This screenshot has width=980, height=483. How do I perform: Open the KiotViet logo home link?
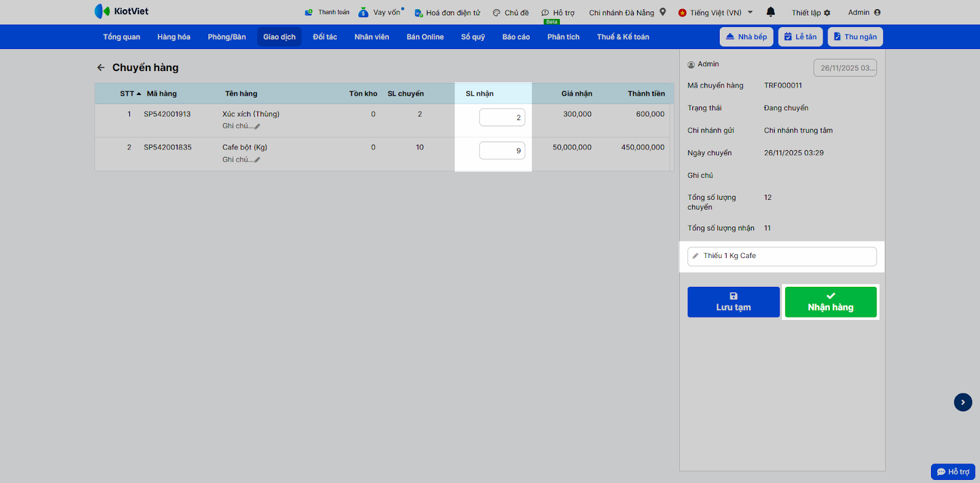pos(121,11)
